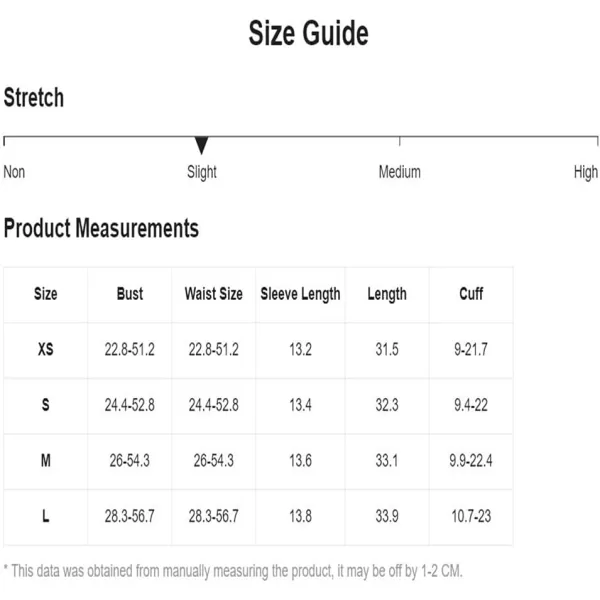Select the XS size row label

click(x=46, y=349)
